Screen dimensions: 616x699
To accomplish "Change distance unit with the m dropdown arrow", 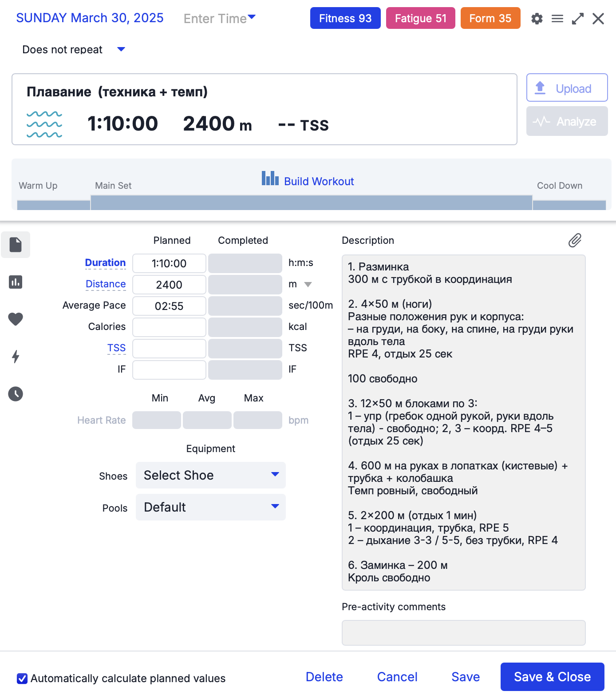I will (x=308, y=285).
